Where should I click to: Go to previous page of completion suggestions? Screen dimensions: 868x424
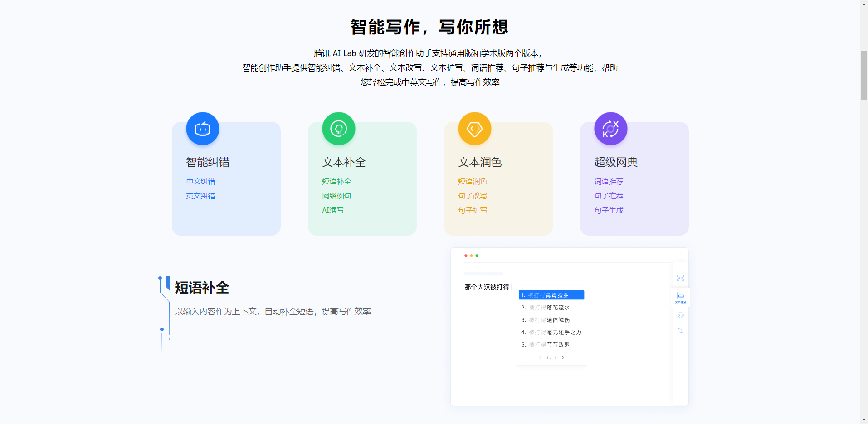[540, 357]
